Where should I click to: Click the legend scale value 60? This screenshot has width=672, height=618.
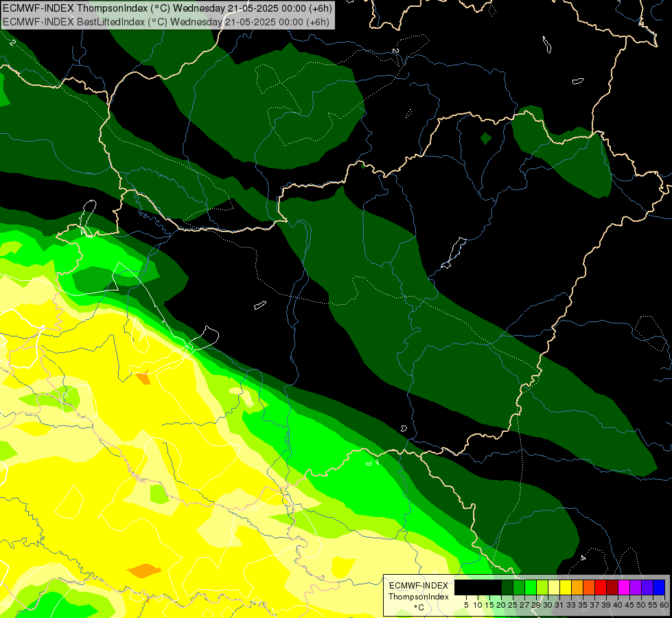point(664,605)
